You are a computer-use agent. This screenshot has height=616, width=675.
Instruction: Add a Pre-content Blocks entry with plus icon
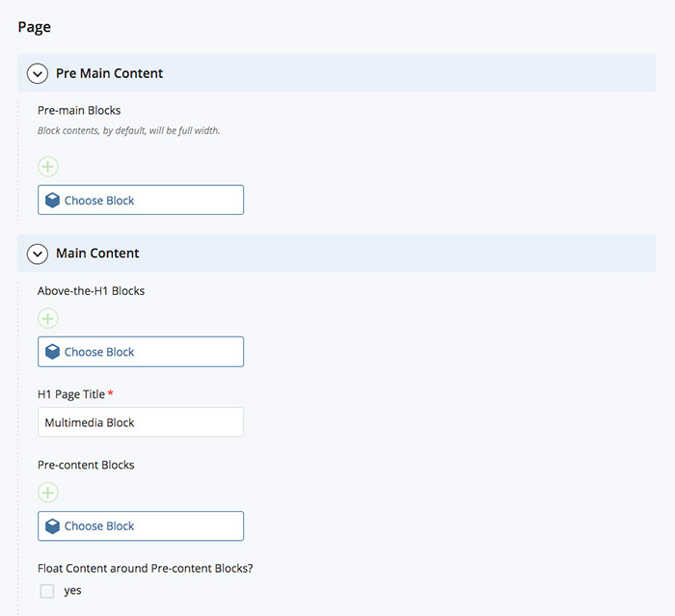48,493
